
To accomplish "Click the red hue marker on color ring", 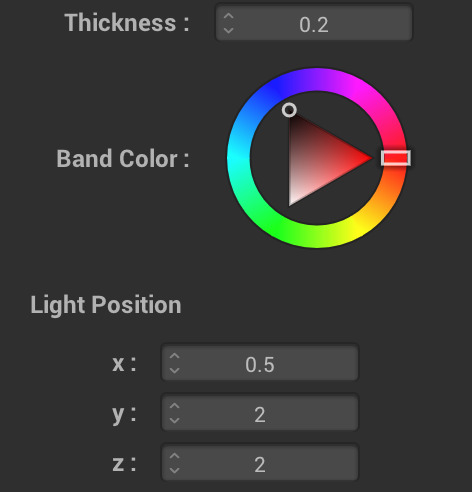I will click(x=396, y=158).
